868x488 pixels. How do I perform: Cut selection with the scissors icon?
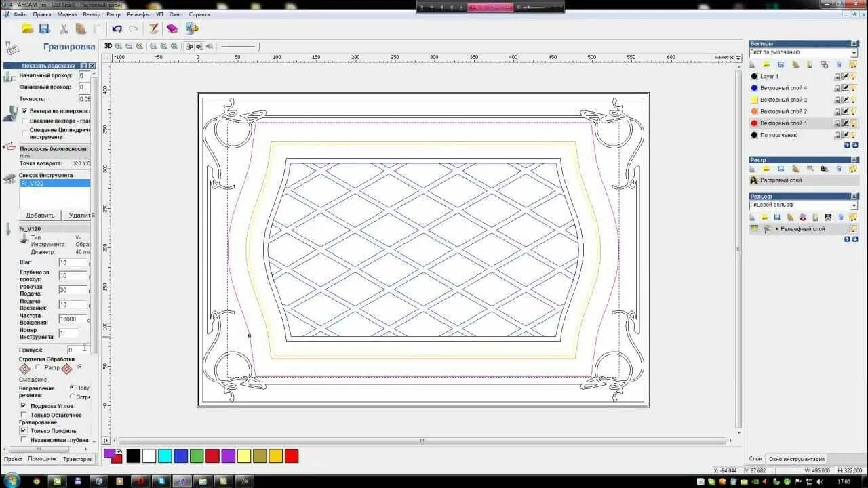pos(64,28)
